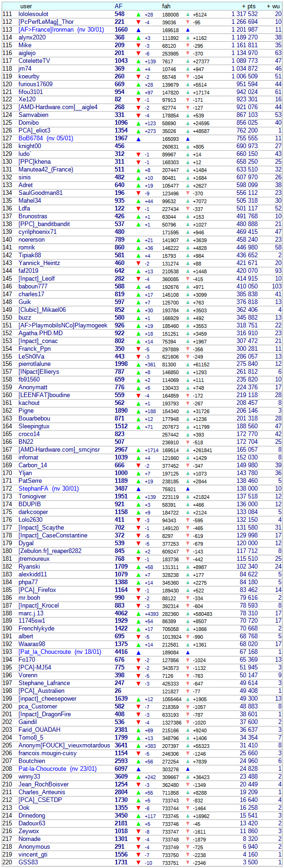
Task: Click the blue AF arrow in Pat-la-Choucroute's row 208
Action: (139, 769)
